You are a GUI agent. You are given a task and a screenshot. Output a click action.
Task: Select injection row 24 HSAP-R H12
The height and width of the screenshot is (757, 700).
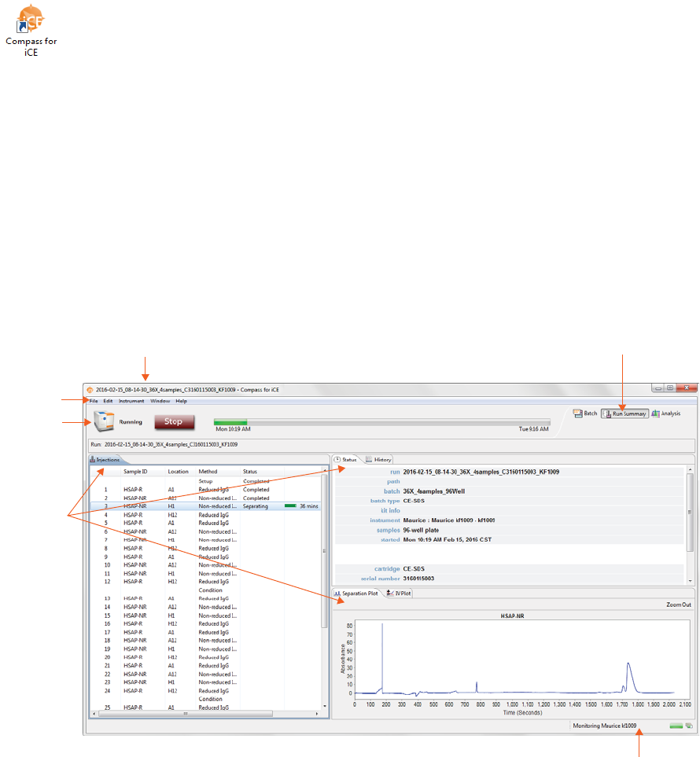pyautogui.click(x=205, y=691)
